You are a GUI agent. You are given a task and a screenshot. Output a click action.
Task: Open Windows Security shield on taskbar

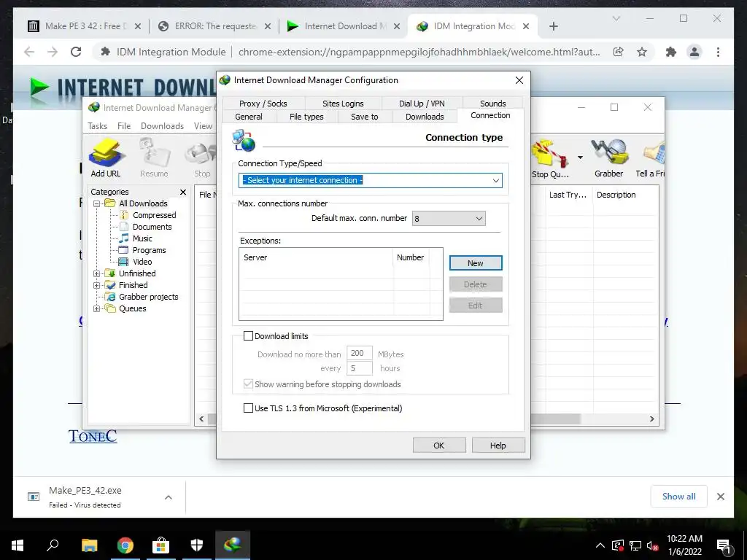(197, 545)
